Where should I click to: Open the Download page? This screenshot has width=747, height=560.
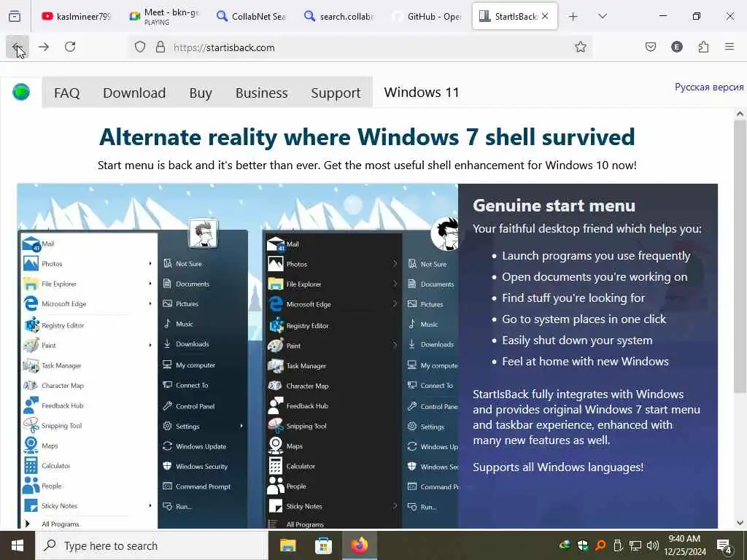(x=134, y=93)
